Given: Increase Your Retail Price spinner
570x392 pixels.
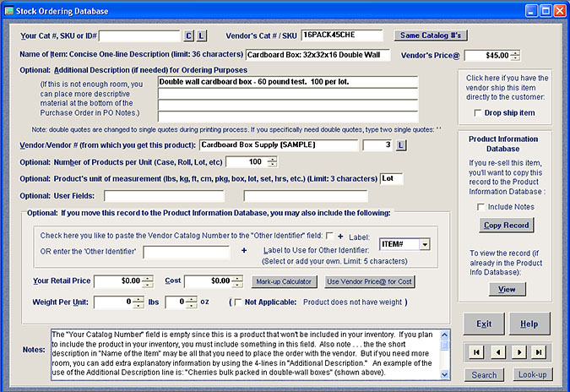Looking at the screenshot, I should (x=147, y=279).
